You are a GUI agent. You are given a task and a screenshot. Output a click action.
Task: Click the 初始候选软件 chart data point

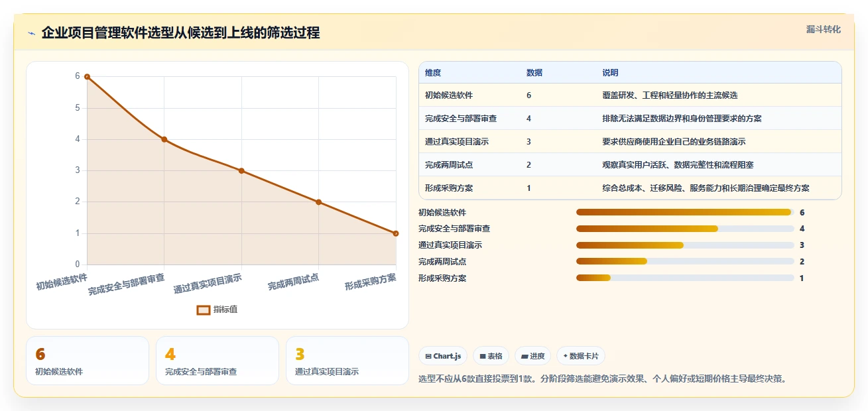87,77
